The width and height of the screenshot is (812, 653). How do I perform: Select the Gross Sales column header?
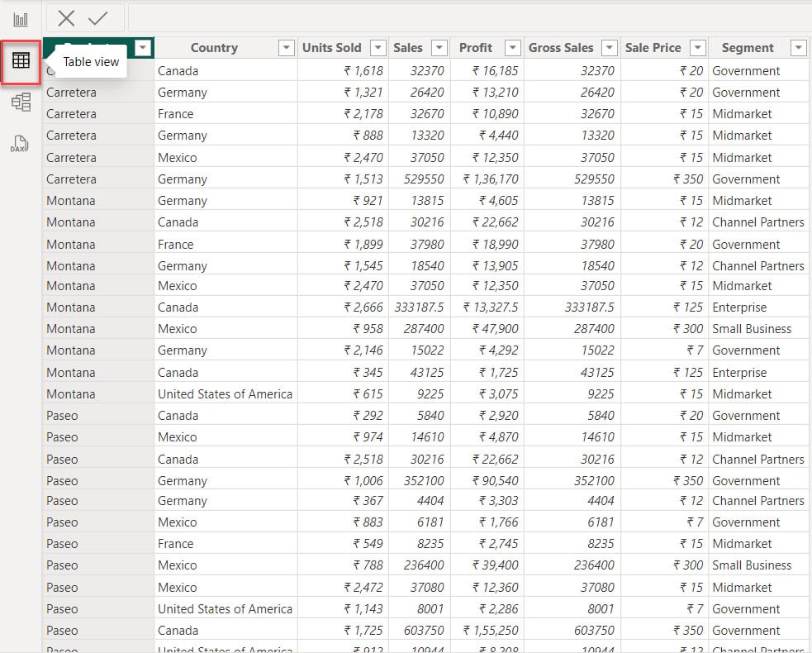tap(561, 48)
